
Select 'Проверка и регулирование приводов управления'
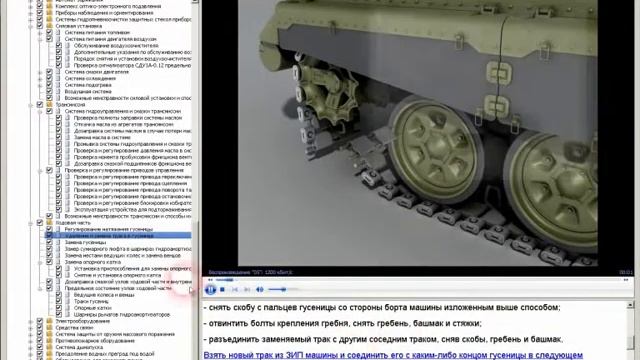(124, 170)
